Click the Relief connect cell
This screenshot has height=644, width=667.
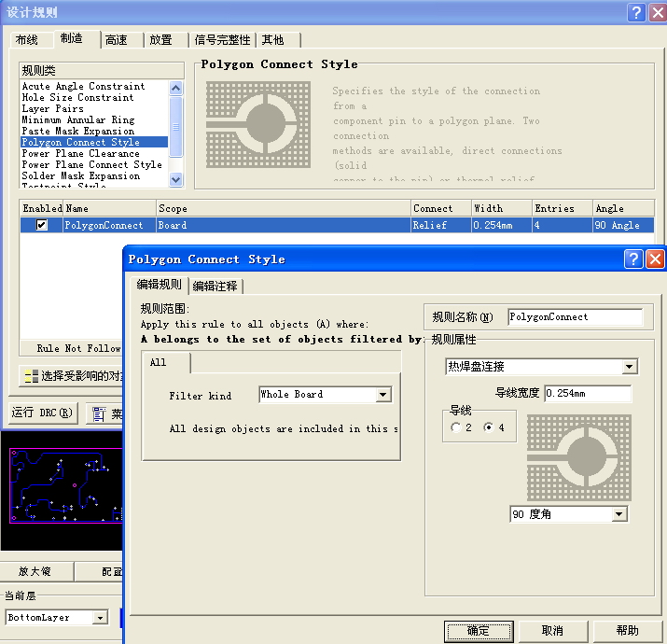point(441,225)
